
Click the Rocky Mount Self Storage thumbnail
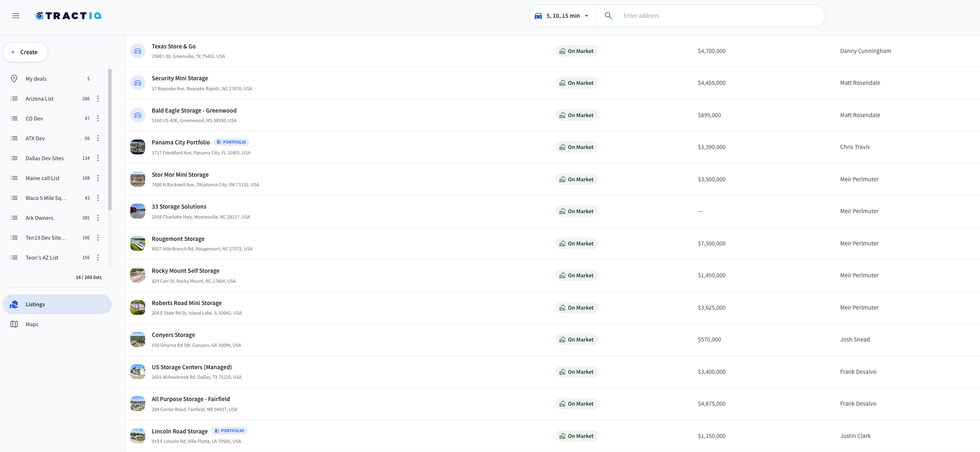(138, 275)
